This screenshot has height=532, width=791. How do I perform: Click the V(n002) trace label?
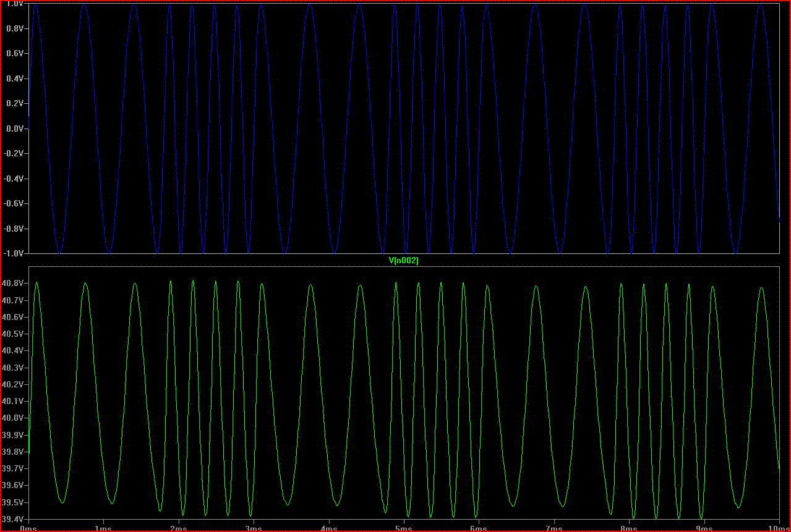click(x=403, y=261)
